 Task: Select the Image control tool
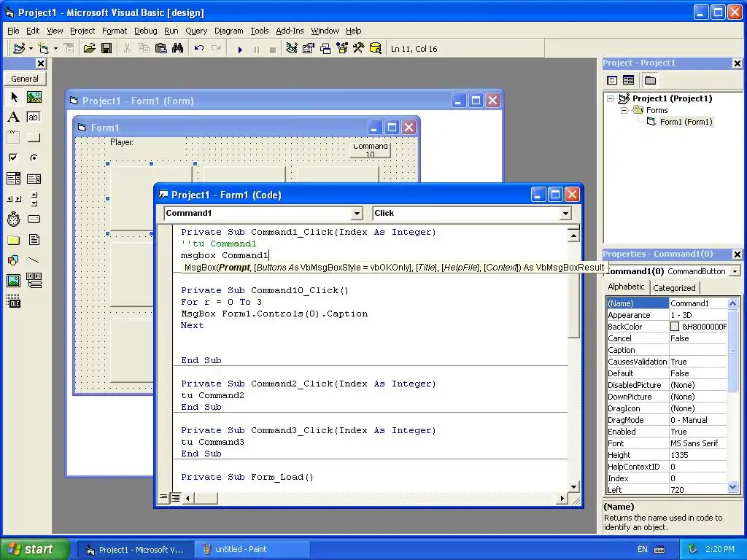point(14,281)
